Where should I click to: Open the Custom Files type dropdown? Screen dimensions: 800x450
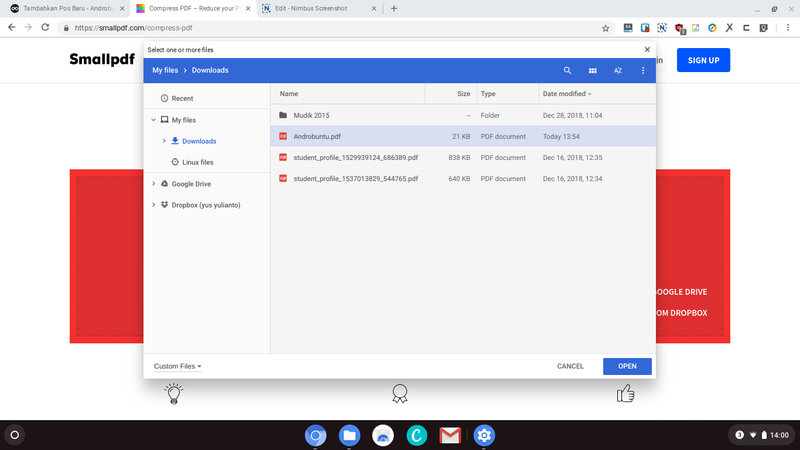point(178,366)
